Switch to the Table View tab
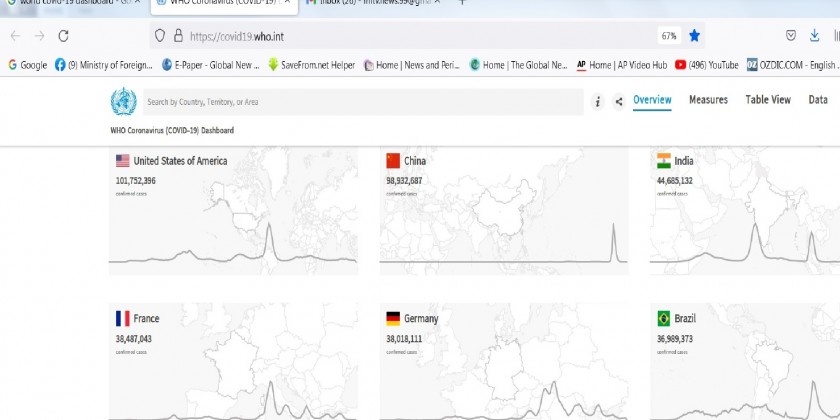Screen dimensions: 840x420 (x=767, y=100)
